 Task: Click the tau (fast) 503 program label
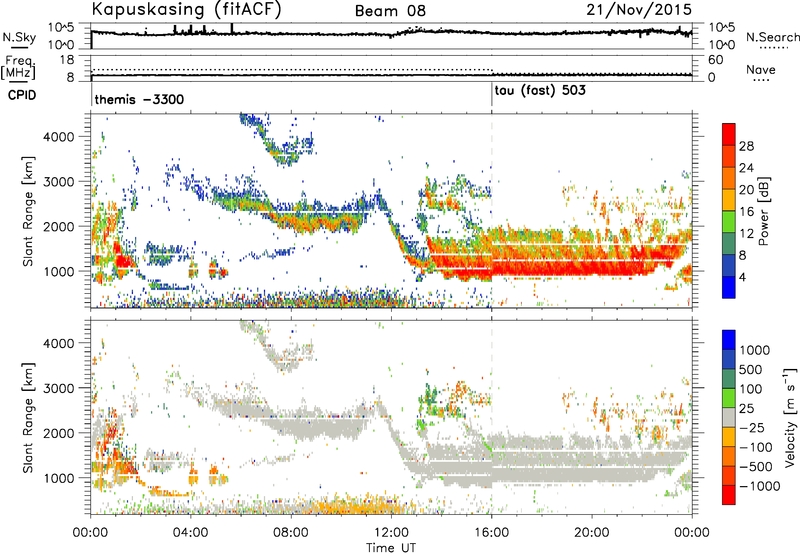(x=540, y=91)
